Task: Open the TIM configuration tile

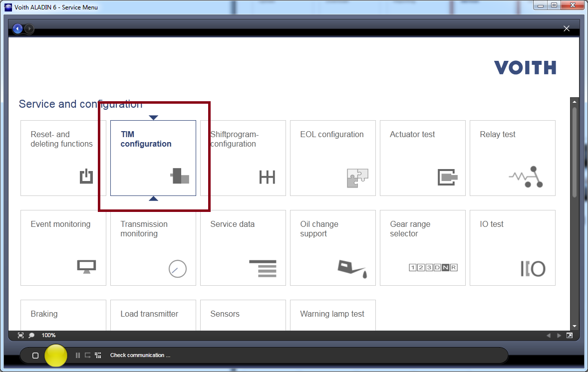Action: tap(153, 158)
